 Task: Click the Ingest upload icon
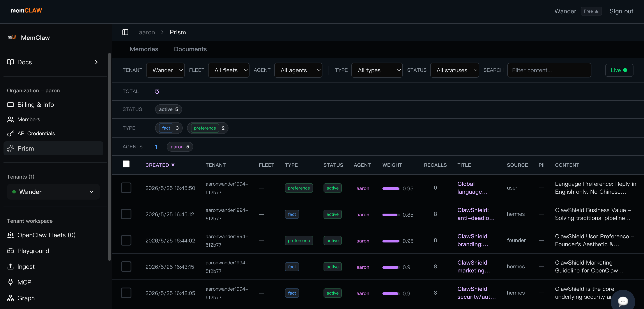pos(11,267)
